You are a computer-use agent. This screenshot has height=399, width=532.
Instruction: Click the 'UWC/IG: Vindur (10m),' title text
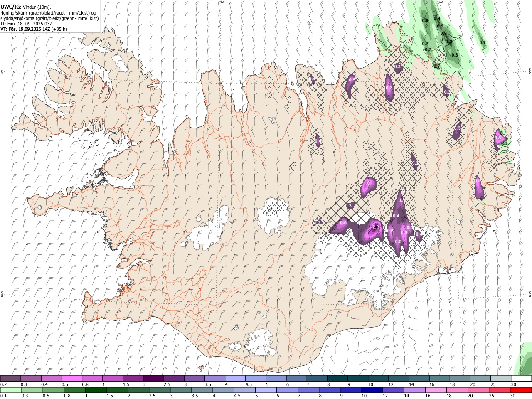(26, 7)
